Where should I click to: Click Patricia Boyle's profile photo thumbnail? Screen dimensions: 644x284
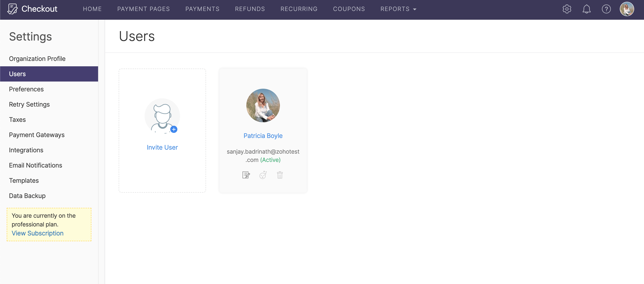pyautogui.click(x=263, y=105)
